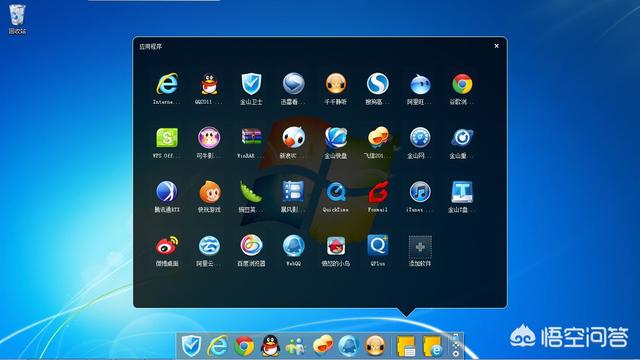Launch the 迅雷看看 player icon
Screen dimensions: 640x360
pyautogui.click(x=293, y=84)
